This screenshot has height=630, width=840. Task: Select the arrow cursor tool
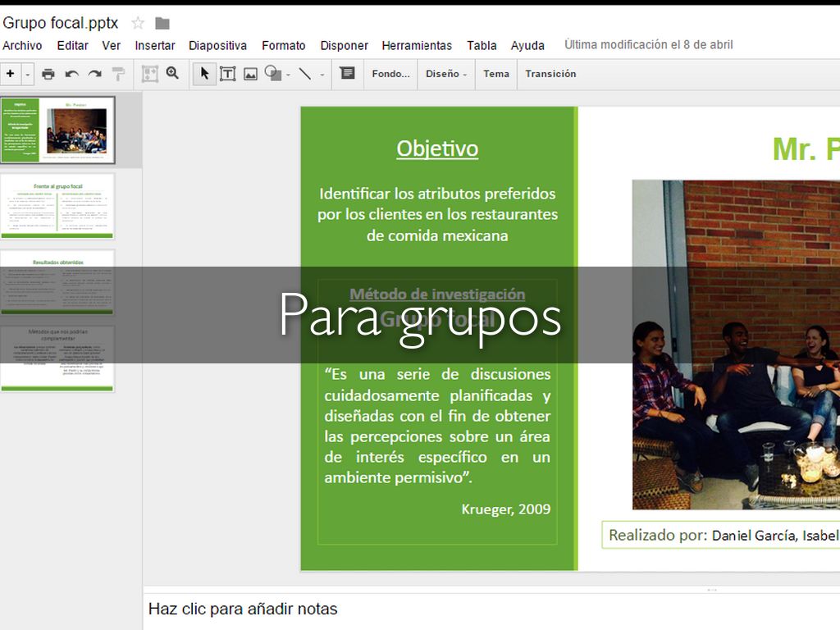(204, 74)
